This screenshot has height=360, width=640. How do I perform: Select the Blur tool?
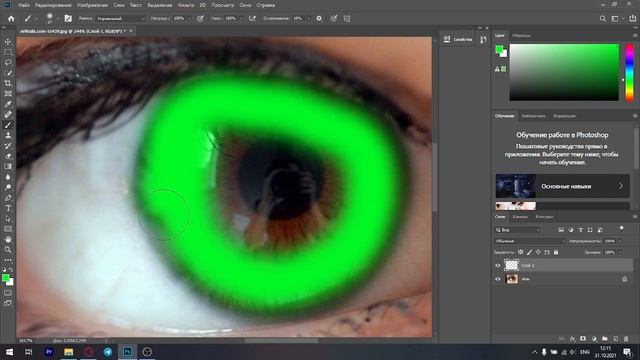[8, 177]
